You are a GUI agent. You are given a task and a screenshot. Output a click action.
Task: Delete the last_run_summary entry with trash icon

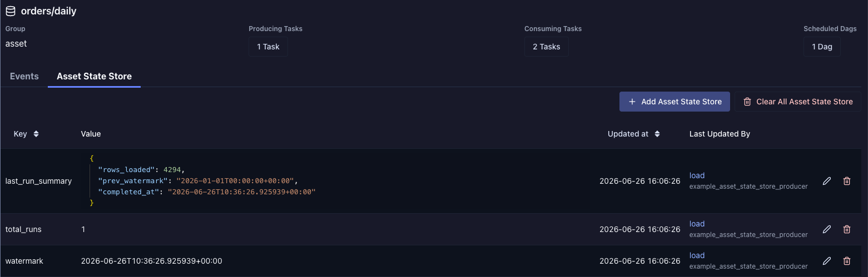coord(847,181)
